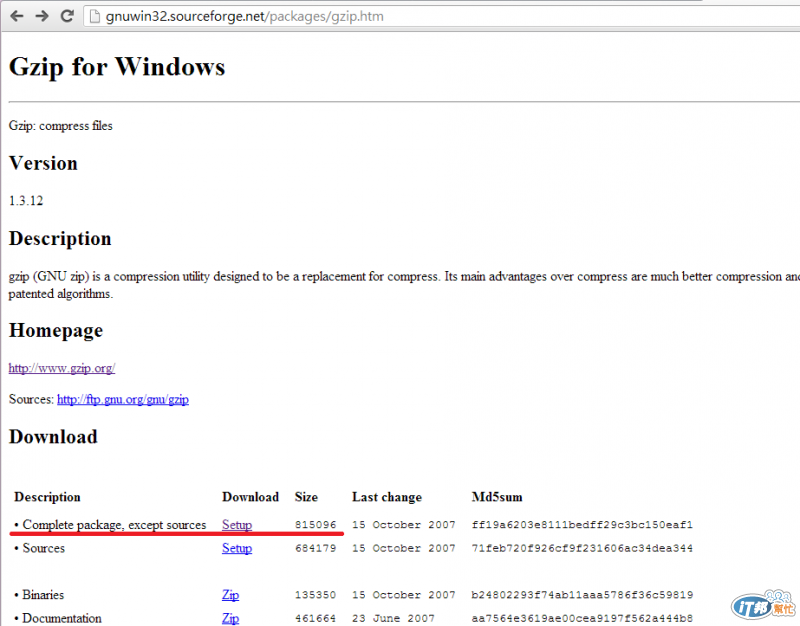Click the 'Version' heading
The image size is (800, 626).
[43, 163]
